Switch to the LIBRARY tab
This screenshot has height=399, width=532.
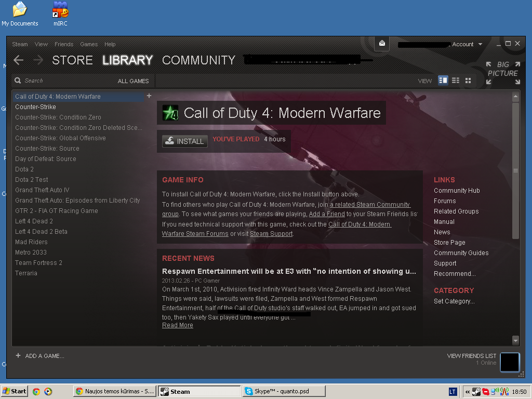pos(128,60)
